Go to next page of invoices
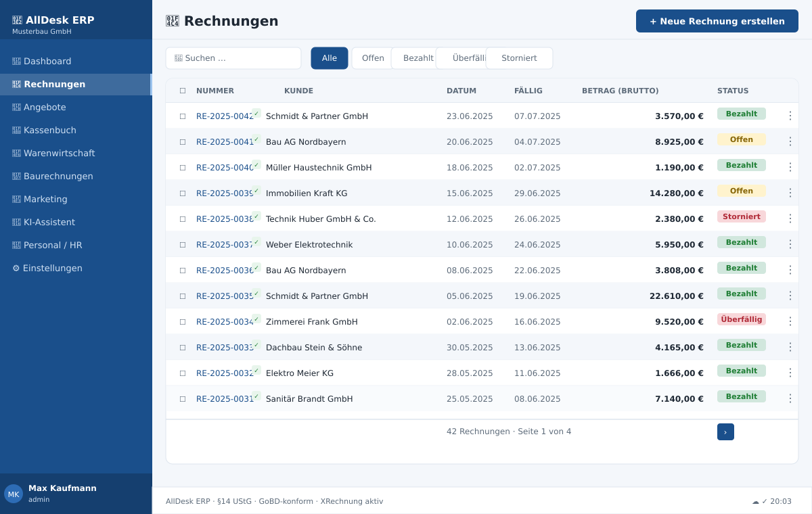 point(725,431)
